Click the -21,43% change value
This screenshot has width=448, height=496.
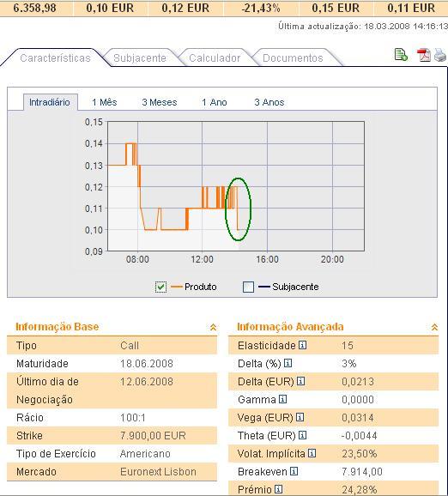261,8
